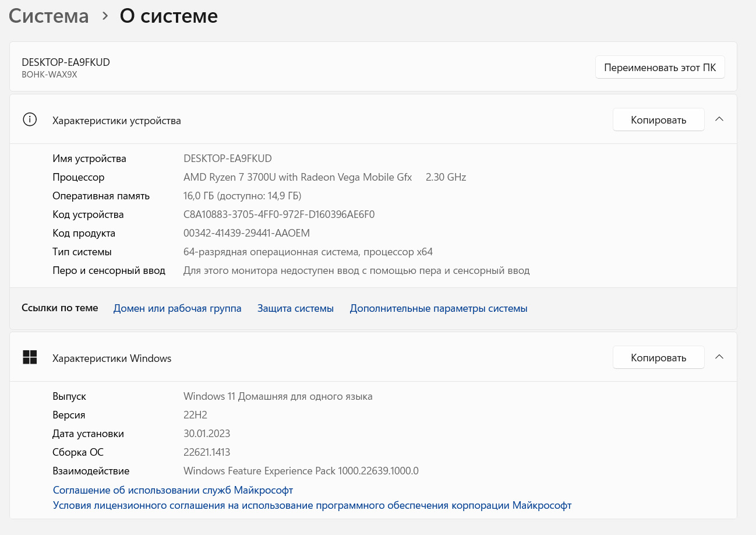Copy device specifications with Копировать button
This screenshot has width=756, height=535.
click(659, 120)
